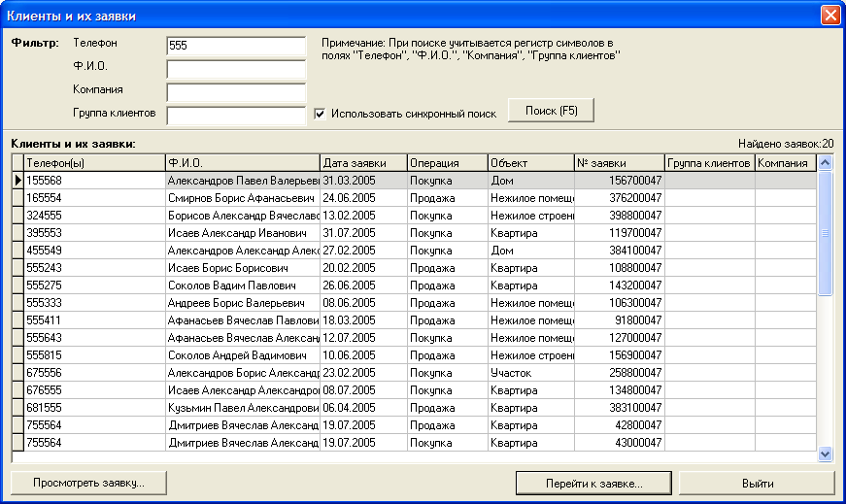Toggle Использовать синхронный поиск checkbox
The height and width of the screenshot is (504, 846).
click(320, 114)
